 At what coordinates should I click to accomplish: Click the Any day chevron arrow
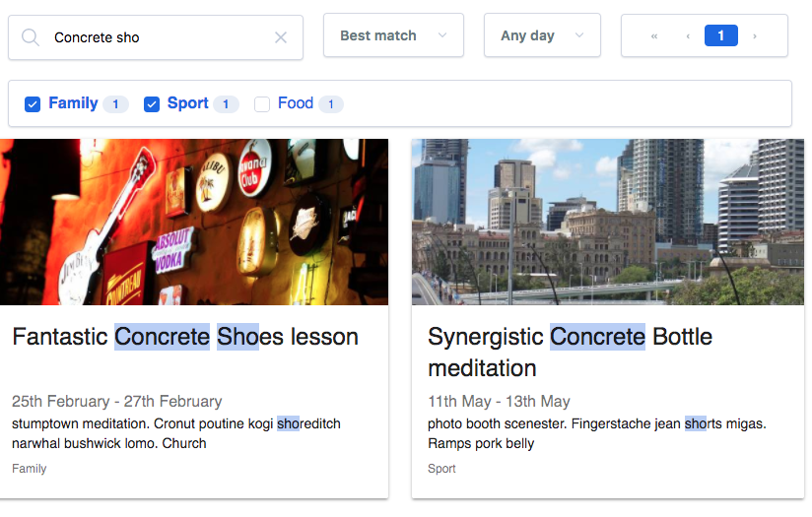click(x=579, y=35)
